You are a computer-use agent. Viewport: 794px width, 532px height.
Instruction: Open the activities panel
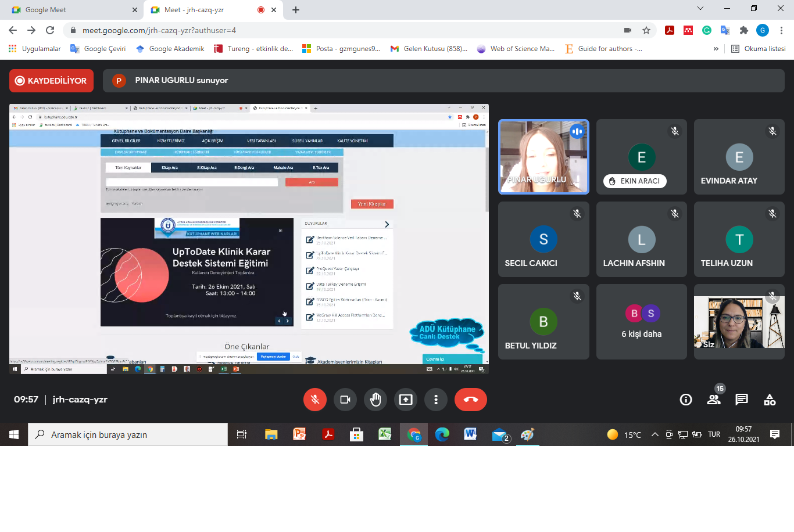coord(770,400)
